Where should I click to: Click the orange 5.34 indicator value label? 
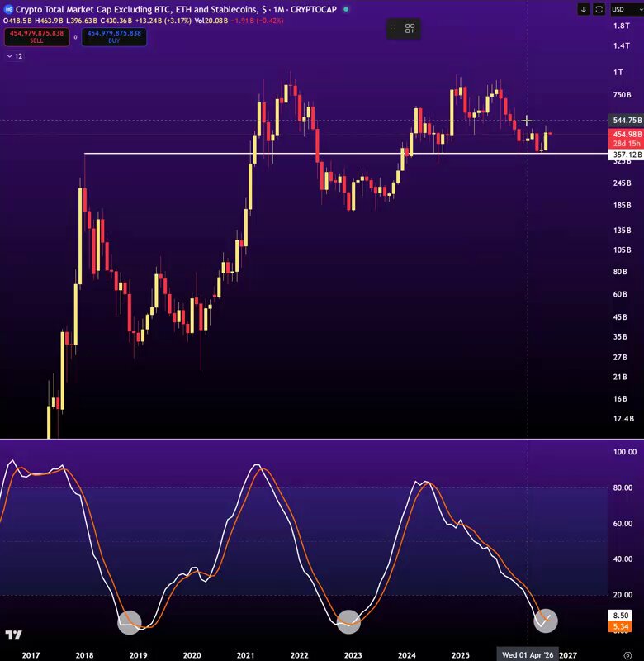[620, 626]
